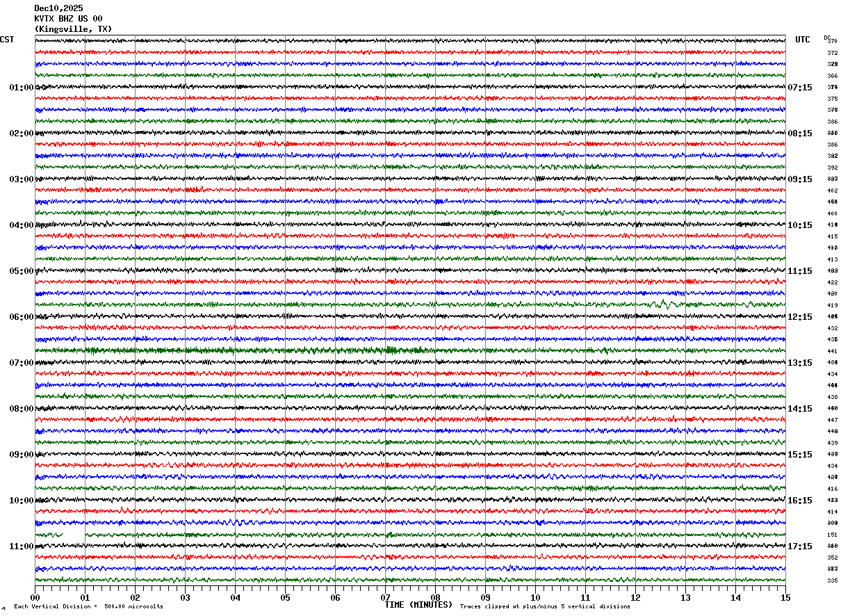Image resolution: width=841 pixels, height=616 pixels.
Task: Click the "12:15" UTC row label
Action: point(800,317)
